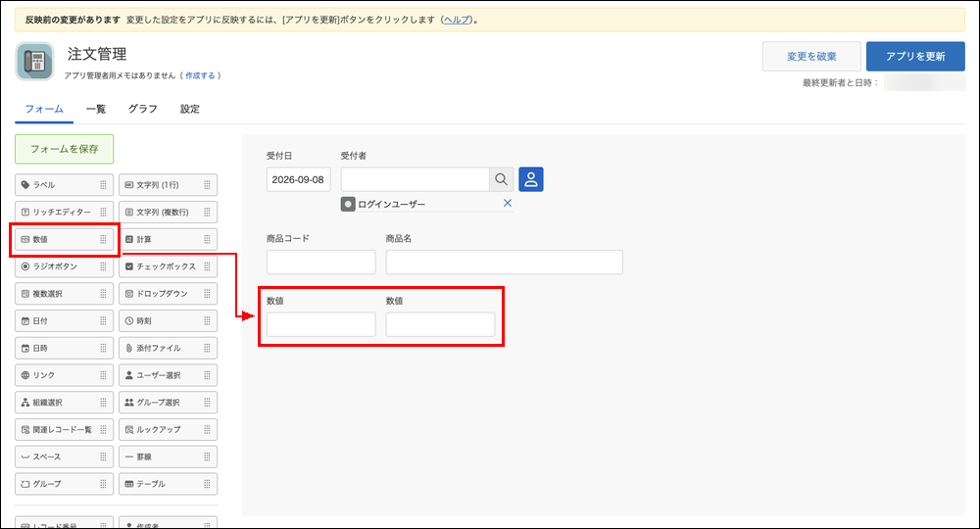The height and width of the screenshot is (529, 980).
Task: Select the 日付 field item
Action: 65,320
